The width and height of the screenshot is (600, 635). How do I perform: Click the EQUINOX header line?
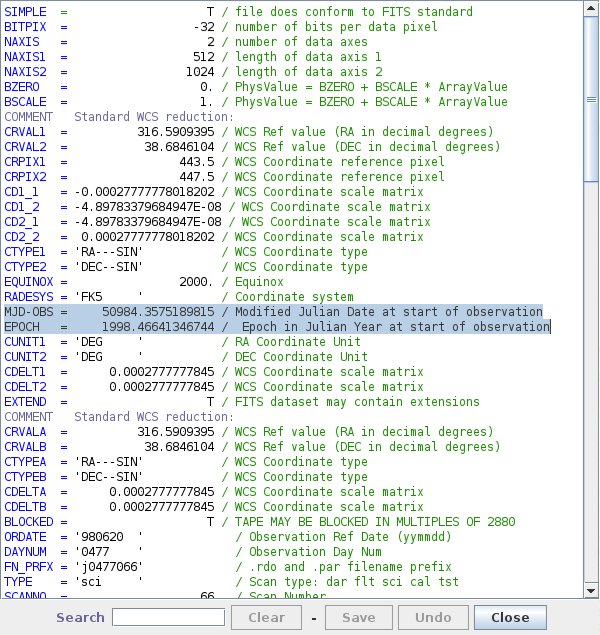(x=150, y=282)
